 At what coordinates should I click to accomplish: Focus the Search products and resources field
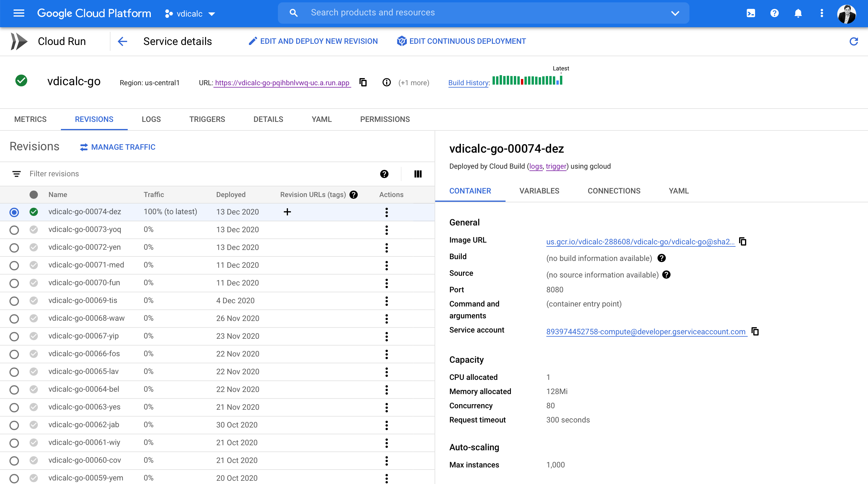click(483, 13)
